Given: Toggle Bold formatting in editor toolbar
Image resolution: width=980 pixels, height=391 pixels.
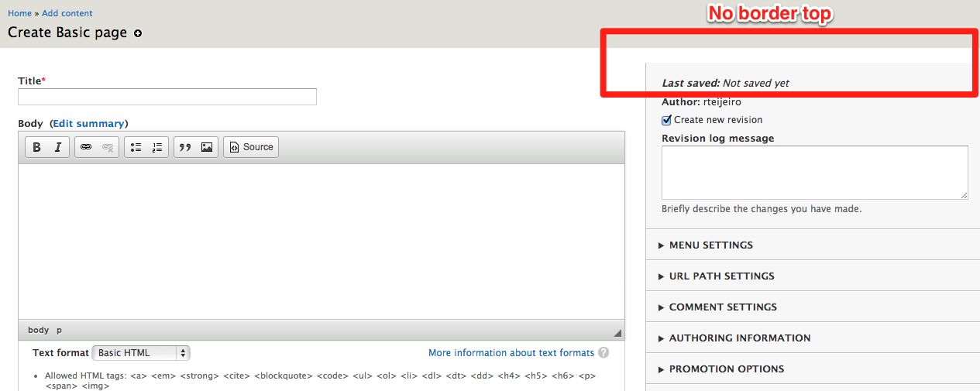Looking at the screenshot, I should (x=36, y=147).
